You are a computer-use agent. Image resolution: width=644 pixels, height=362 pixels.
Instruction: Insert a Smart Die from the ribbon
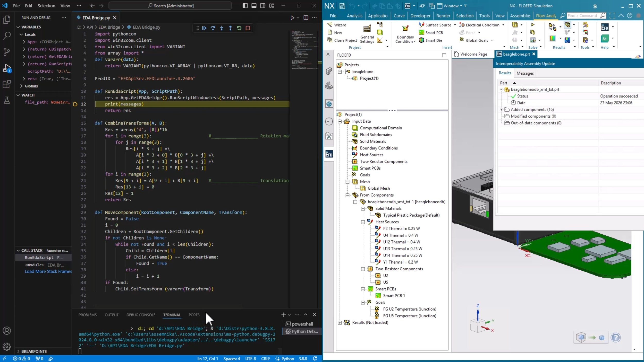click(x=430, y=40)
